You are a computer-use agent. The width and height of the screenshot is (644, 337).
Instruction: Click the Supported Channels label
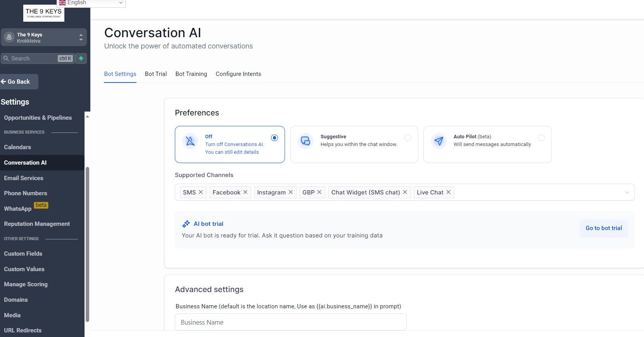pos(204,175)
